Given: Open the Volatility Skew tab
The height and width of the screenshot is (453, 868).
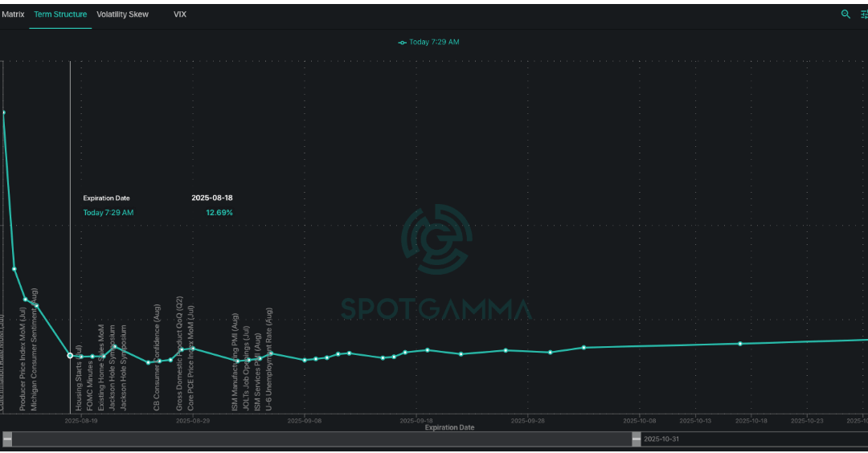Looking at the screenshot, I should click(122, 14).
